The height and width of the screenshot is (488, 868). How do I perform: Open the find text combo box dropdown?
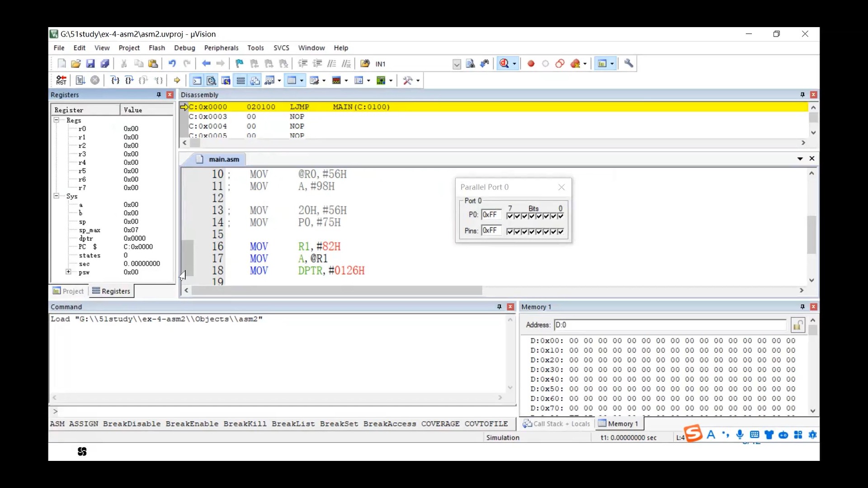(457, 64)
